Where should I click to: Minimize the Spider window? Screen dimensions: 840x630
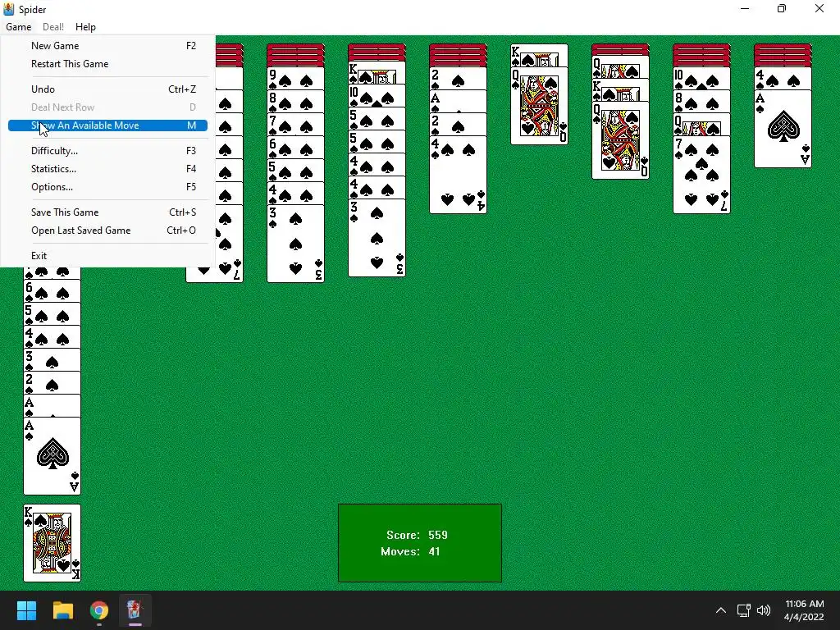tap(745, 9)
